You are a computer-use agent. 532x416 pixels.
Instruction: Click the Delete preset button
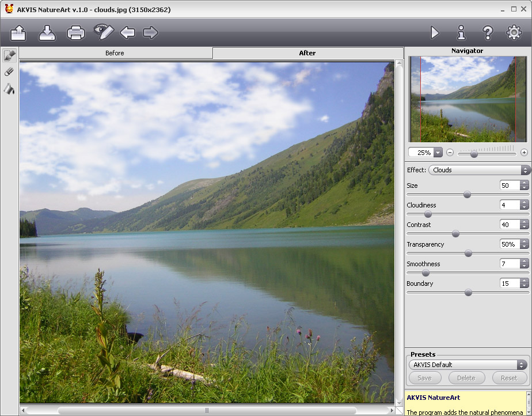pos(466,378)
